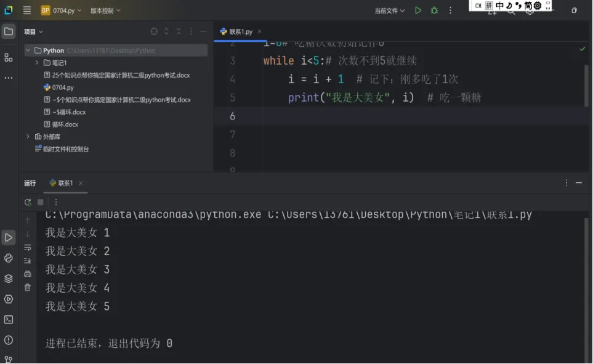Open the layers tool window icon

click(9, 278)
